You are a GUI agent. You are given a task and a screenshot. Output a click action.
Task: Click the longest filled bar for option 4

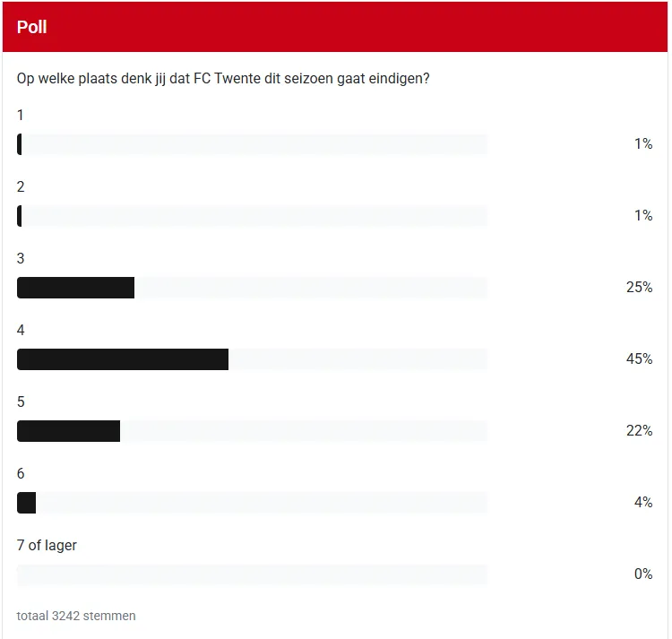(123, 359)
